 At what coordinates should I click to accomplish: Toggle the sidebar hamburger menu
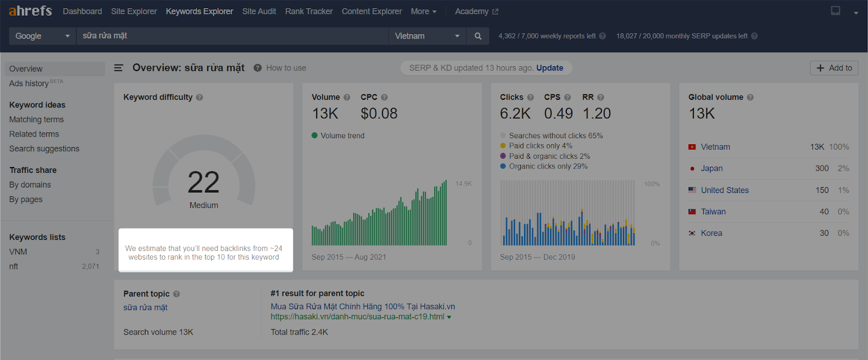coord(118,68)
